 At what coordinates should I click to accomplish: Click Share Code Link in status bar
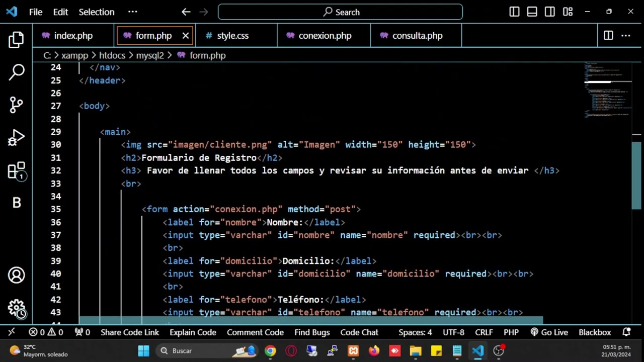(130, 332)
